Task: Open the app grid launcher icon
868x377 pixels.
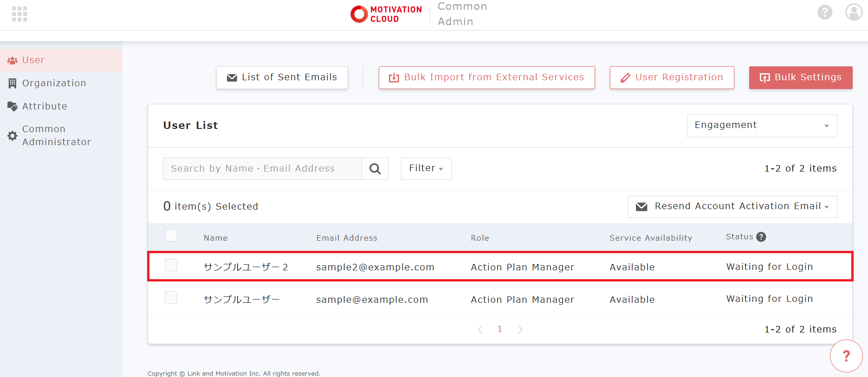Action: point(19,14)
